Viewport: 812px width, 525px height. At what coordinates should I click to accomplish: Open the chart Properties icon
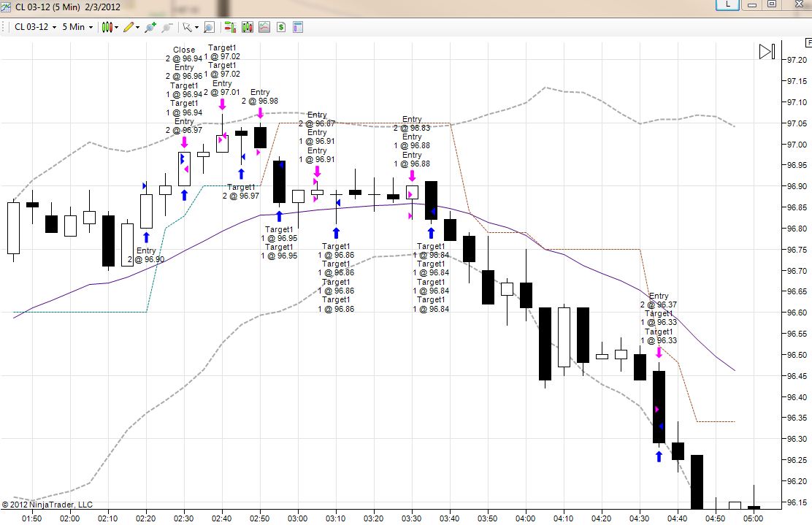pos(298,27)
